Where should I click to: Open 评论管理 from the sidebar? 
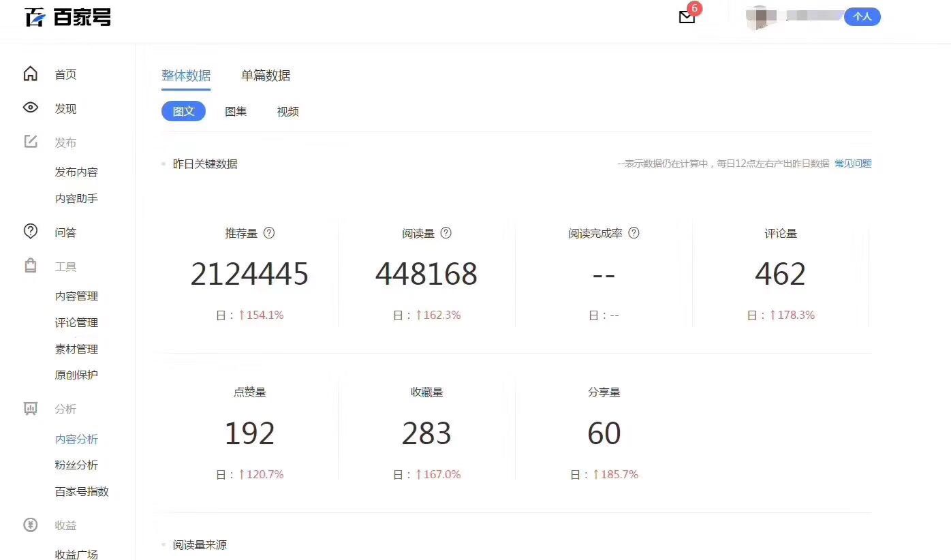coord(76,322)
